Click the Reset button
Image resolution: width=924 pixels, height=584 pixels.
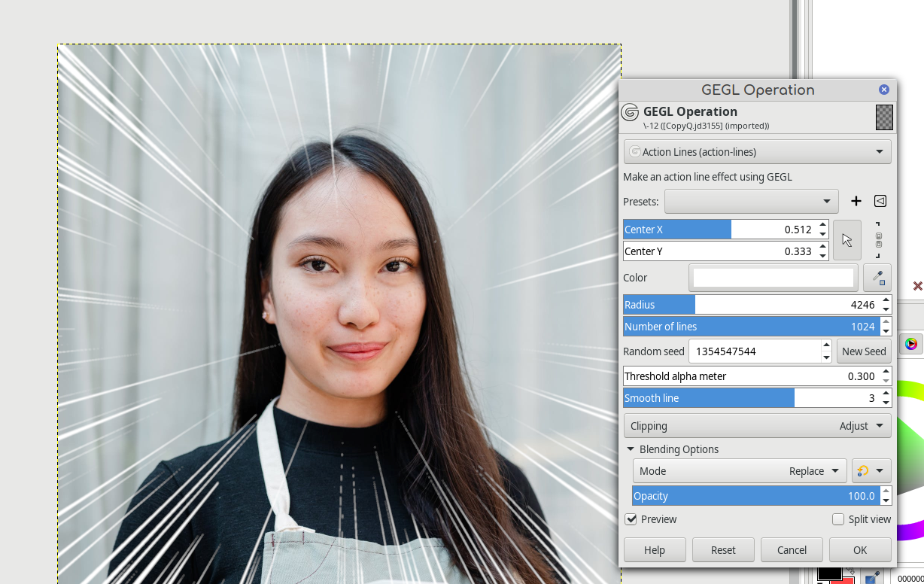point(723,550)
